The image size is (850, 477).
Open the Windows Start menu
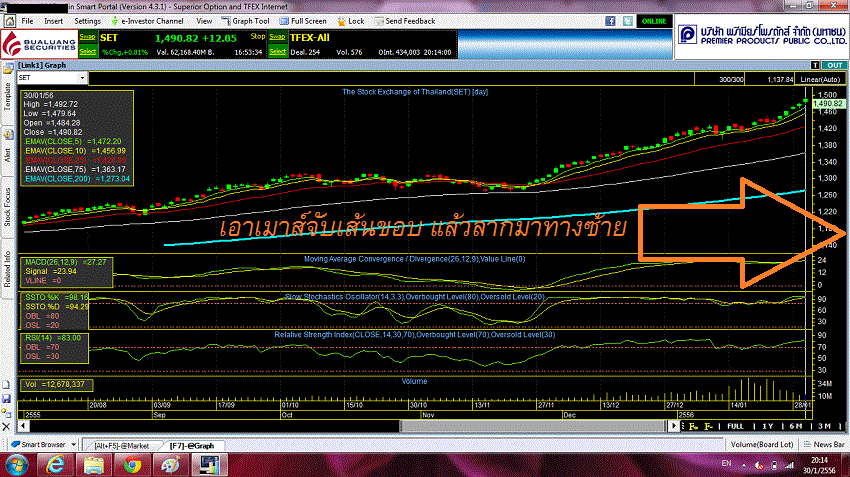(x=17, y=465)
